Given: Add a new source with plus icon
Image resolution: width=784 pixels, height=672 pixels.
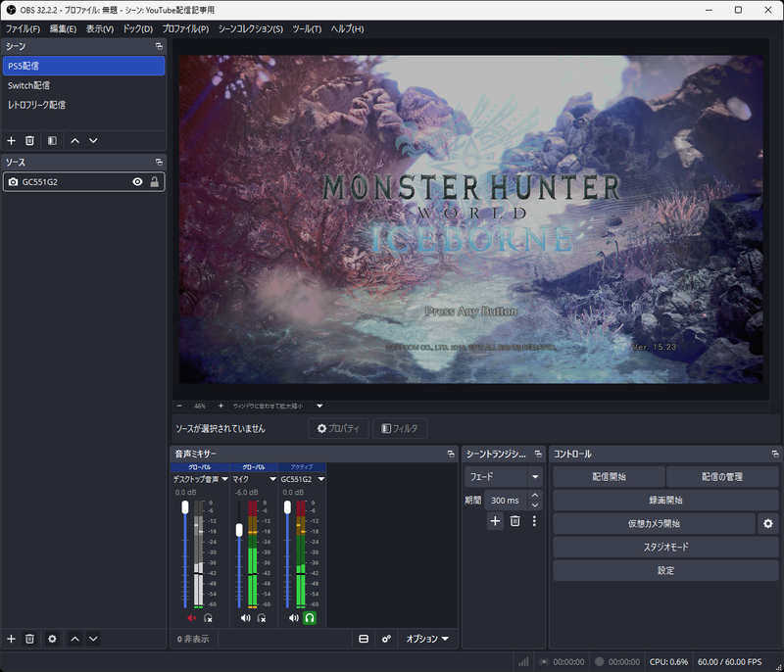Looking at the screenshot, I should click(11, 639).
